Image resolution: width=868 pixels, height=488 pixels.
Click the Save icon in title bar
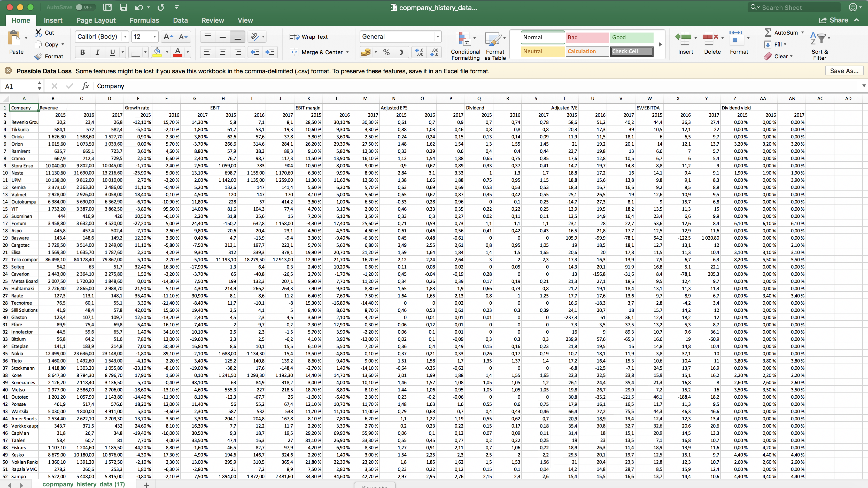pos(123,7)
